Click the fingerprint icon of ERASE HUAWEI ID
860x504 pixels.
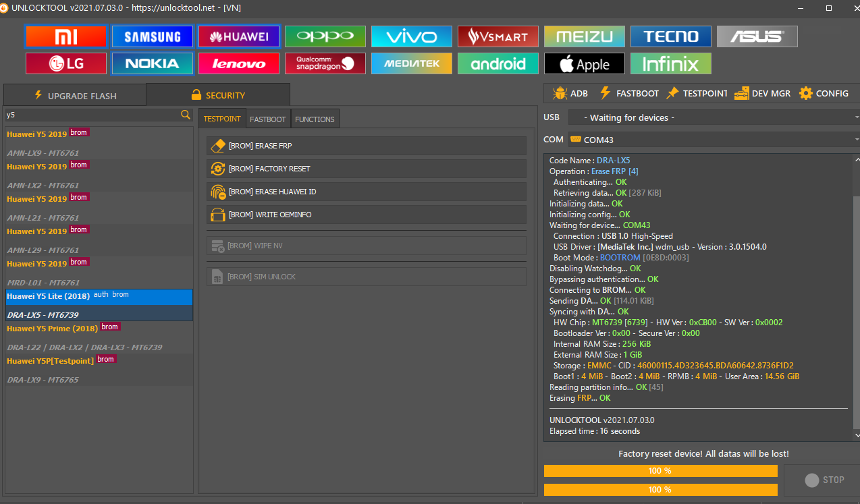(218, 192)
